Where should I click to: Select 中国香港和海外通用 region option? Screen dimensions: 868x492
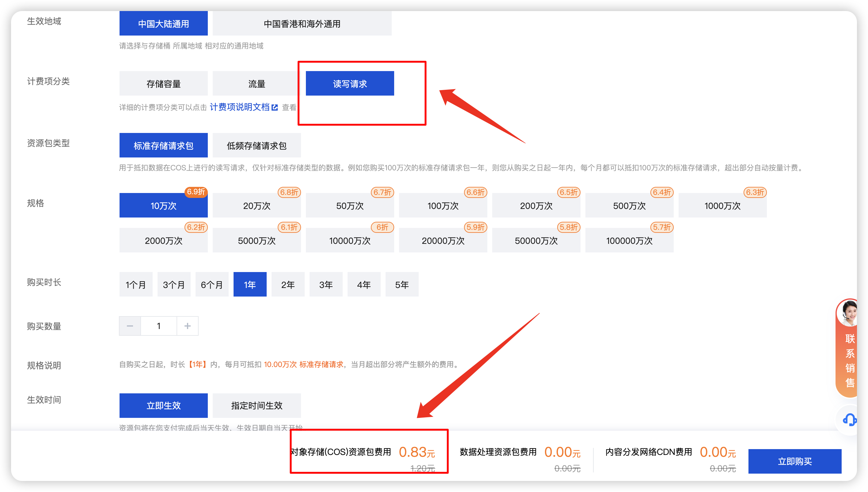point(302,24)
